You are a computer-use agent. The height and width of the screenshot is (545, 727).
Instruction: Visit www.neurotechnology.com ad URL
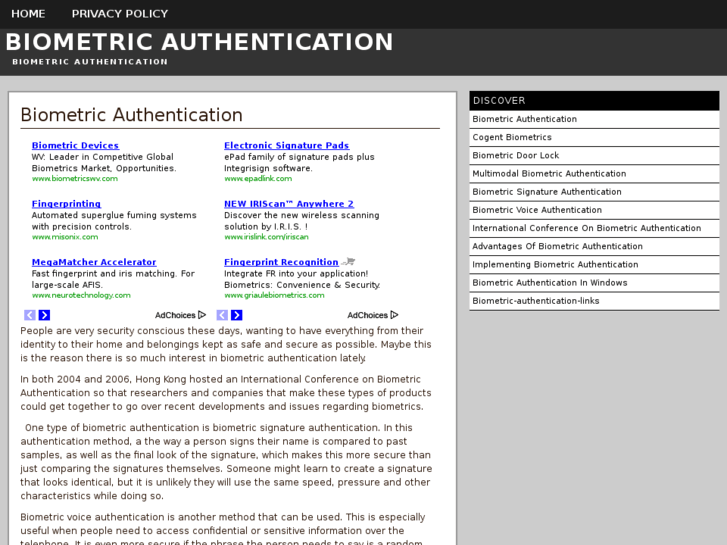tap(81, 295)
